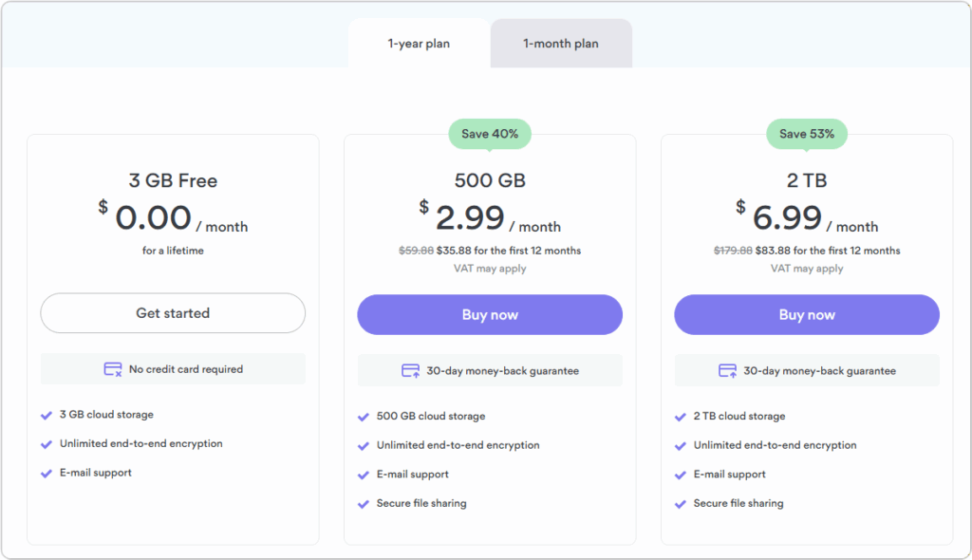
Task: Select the checkmark next to E-mail support, 2 TB plan
Action: pyautogui.click(x=681, y=474)
